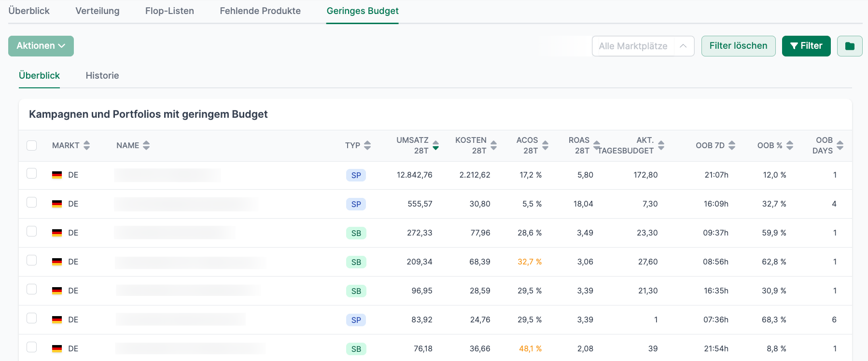Click the SP badge in the 83,92 row
This screenshot has width=868, height=361.
pyautogui.click(x=356, y=320)
